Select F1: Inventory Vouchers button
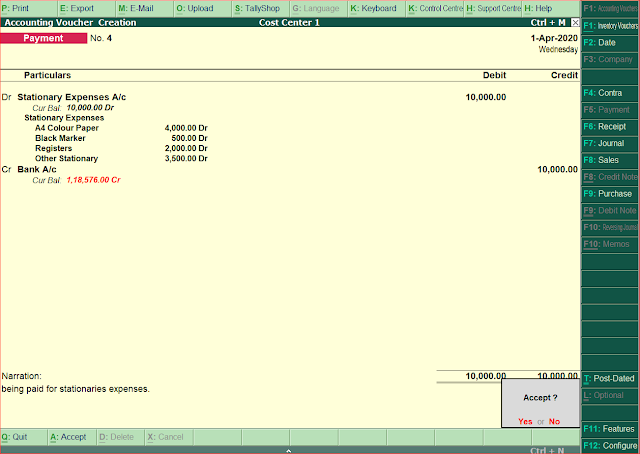This screenshot has height=454, width=640. 610,26
